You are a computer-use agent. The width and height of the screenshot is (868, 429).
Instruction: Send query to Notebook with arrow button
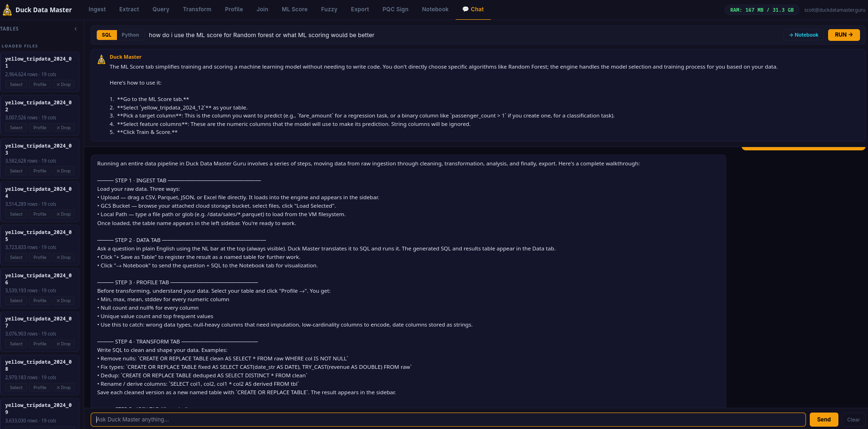click(803, 35)
